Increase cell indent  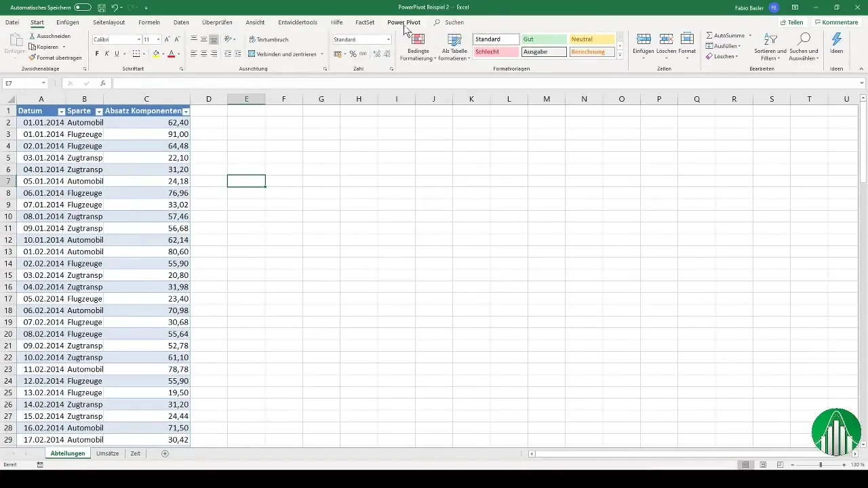point(237,54)
